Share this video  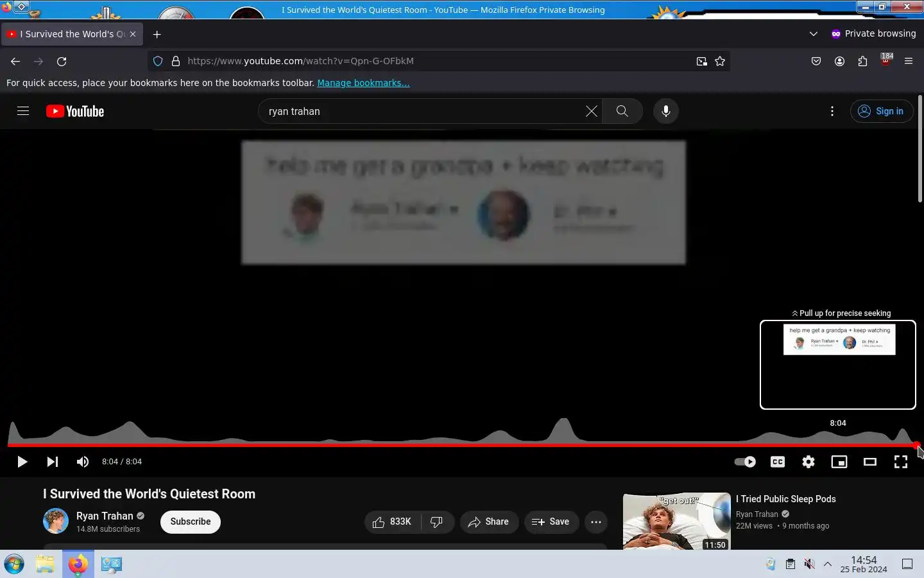(x=489, y=521)
